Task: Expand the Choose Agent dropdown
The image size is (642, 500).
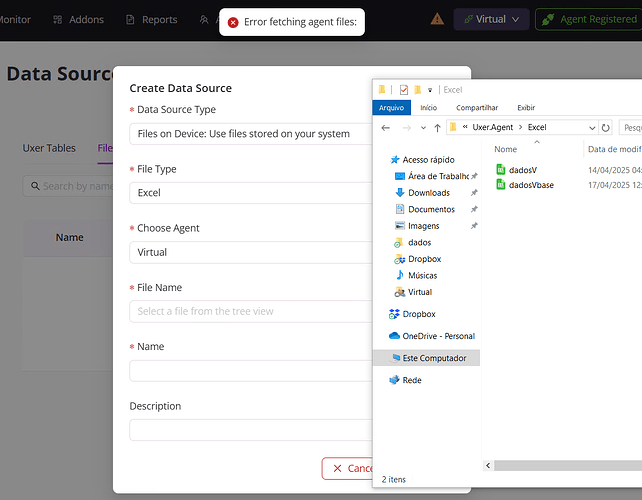Action: pos(250,252)
